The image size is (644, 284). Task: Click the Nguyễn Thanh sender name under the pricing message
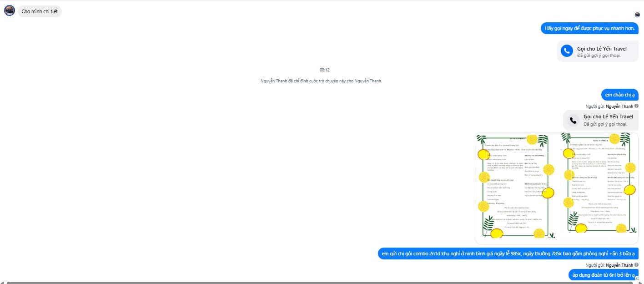point(619,265)
